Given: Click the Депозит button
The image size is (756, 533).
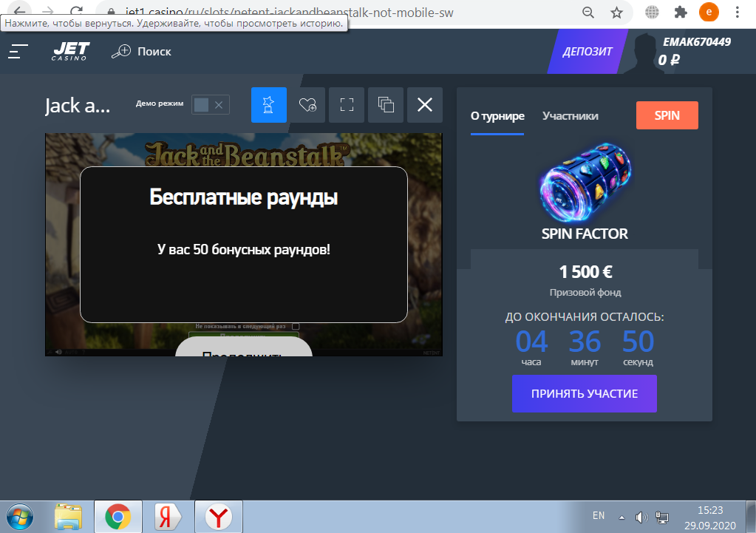Looking at the screenshot, I should [588, 52].
